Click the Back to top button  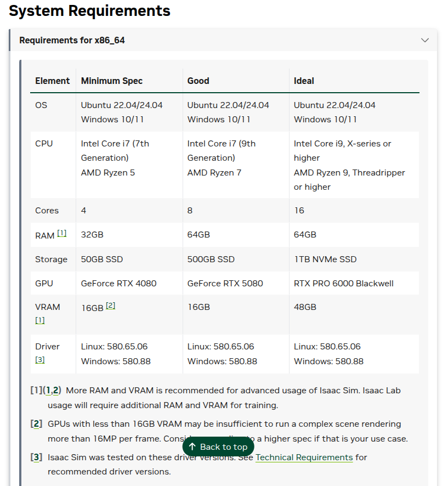tap(218, 447)
